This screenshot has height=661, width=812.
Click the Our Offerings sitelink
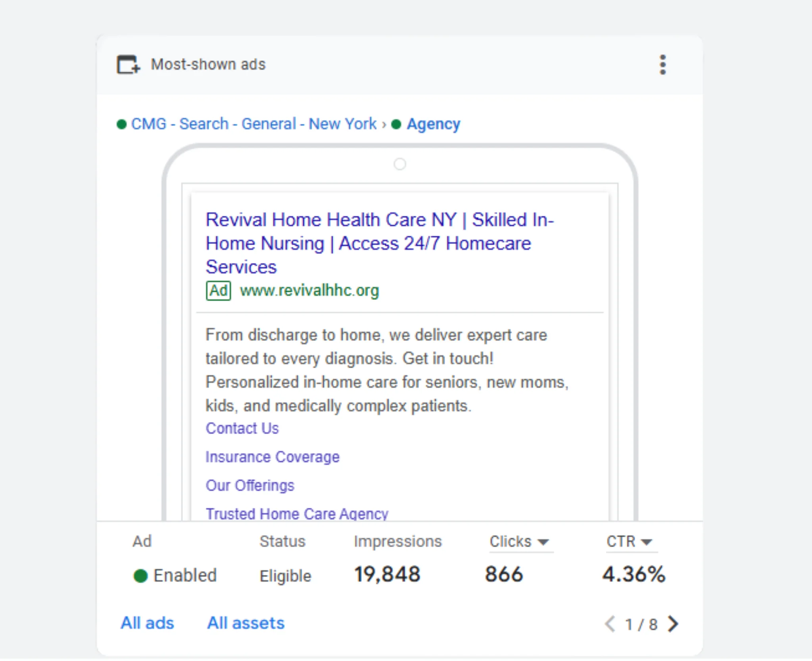click(250, 486)
